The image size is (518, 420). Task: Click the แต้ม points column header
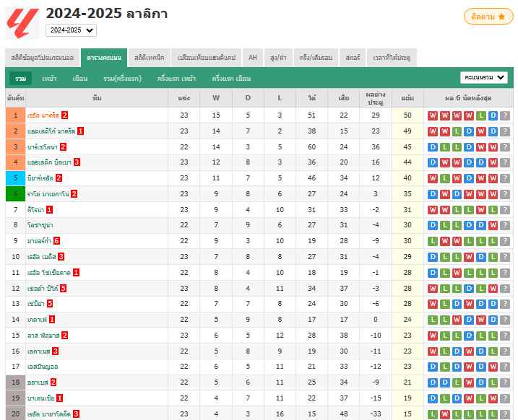tap(407, 98)
